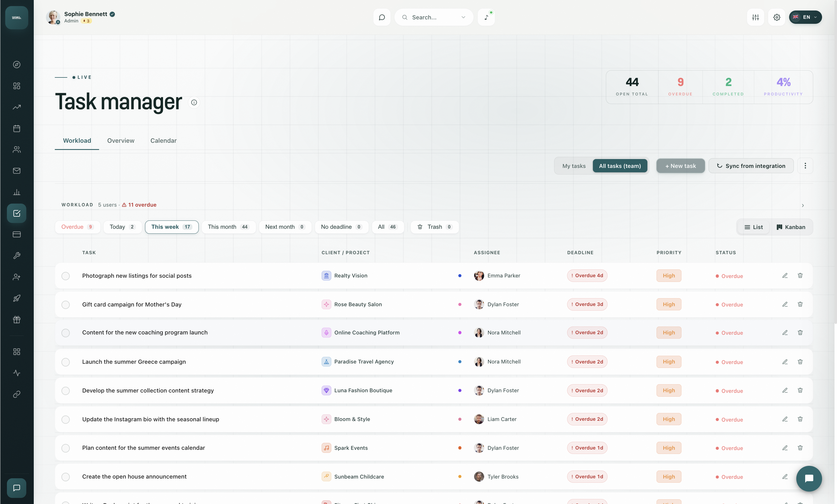This screenshot has width=837, height=504.
Task: Click the + New task button
Action: coord(680,166)
